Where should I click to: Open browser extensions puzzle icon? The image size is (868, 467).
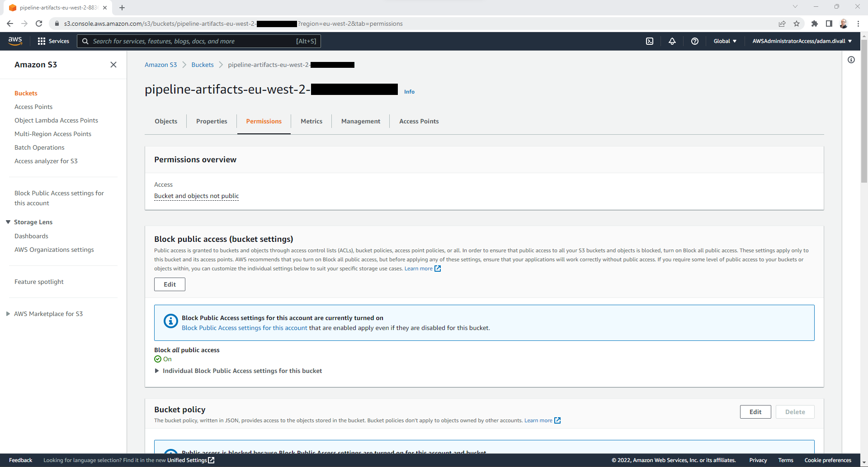(815, 24)
